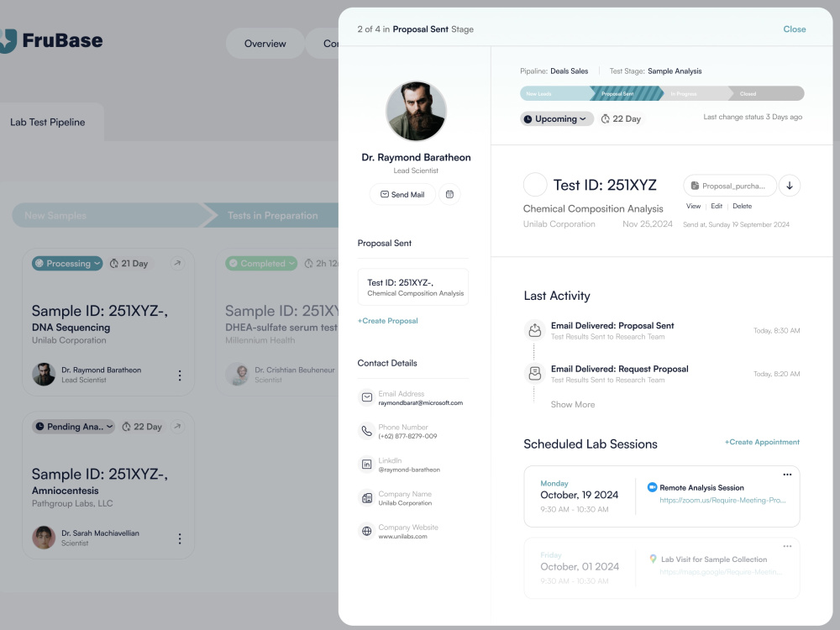Open the Upcoming status dropdown

(x=556, y=118)
